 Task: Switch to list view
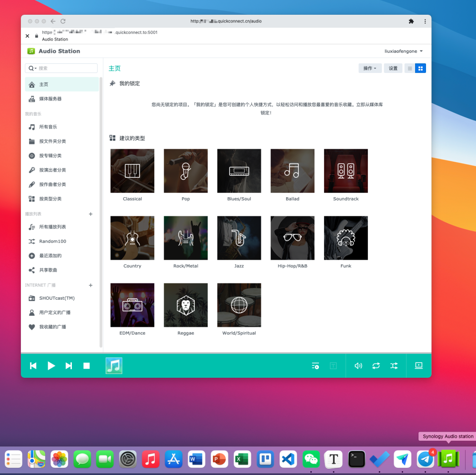[410, 69]
